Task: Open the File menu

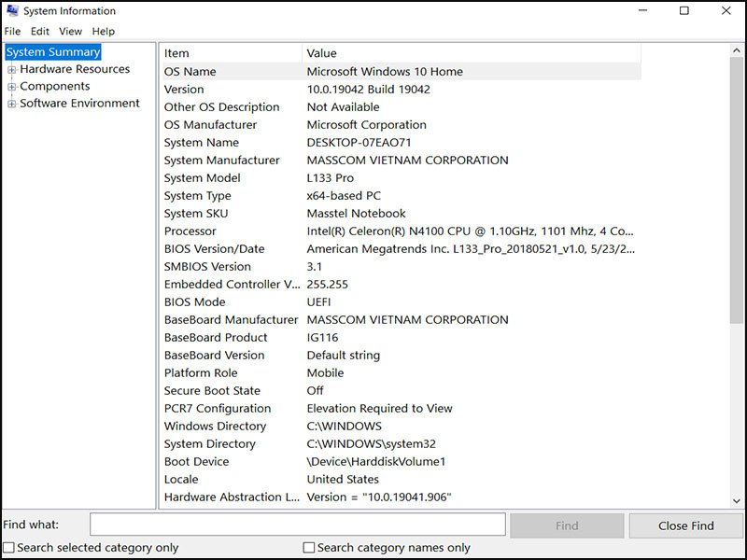Action: click(x=13, y=31)
